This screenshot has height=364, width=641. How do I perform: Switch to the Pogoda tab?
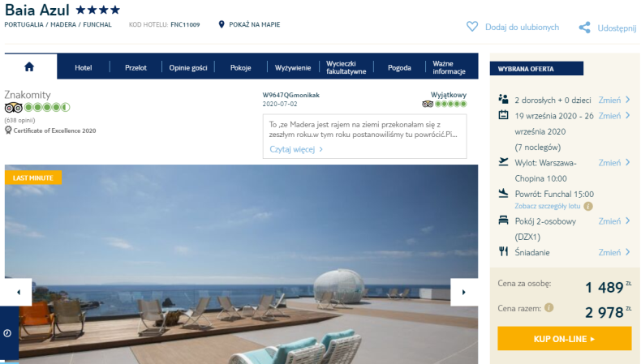[399, 68]
